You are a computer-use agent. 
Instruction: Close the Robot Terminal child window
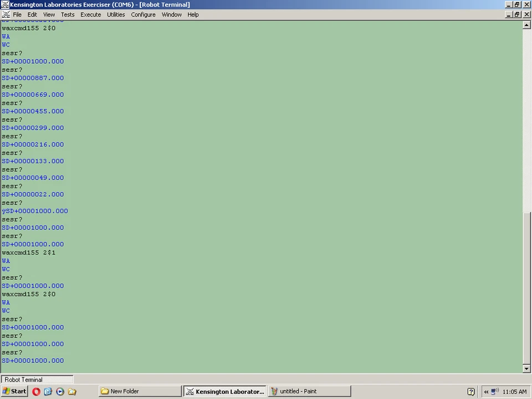(526, 14)
